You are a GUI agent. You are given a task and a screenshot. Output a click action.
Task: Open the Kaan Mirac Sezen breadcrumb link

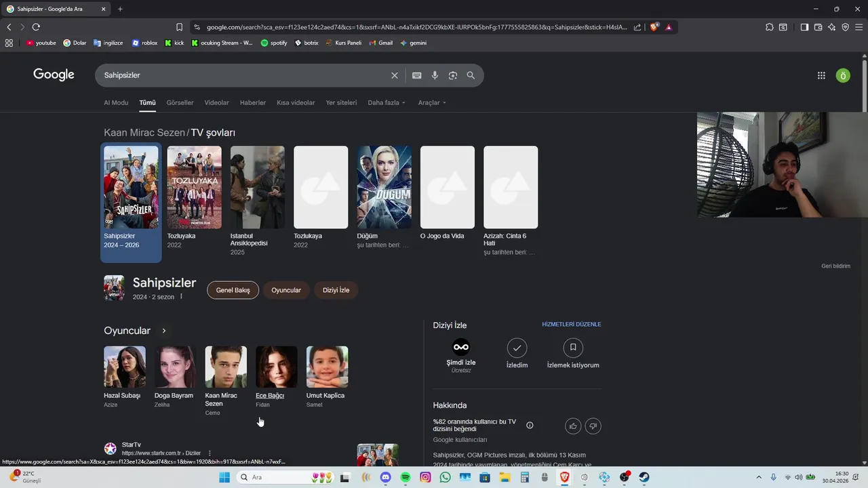click(144, 133)
